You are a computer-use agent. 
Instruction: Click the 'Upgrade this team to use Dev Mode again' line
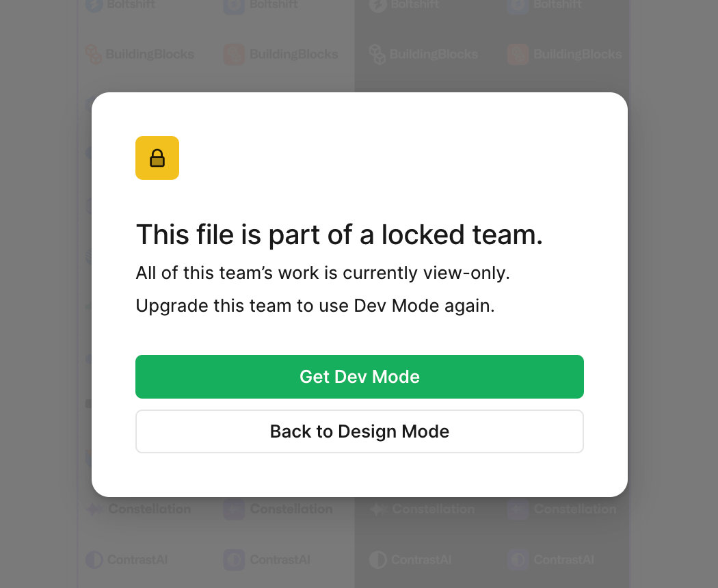click(315, 306)
